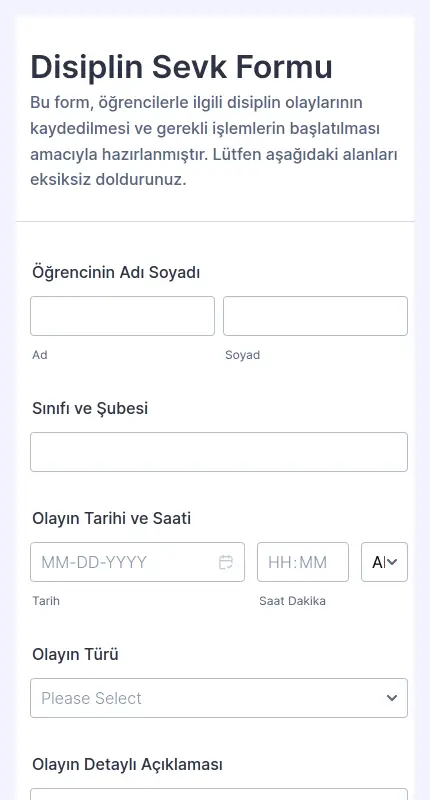Expand the AM/PM time selector
Screen dimensions: 430x800
(x=385, y=562)
